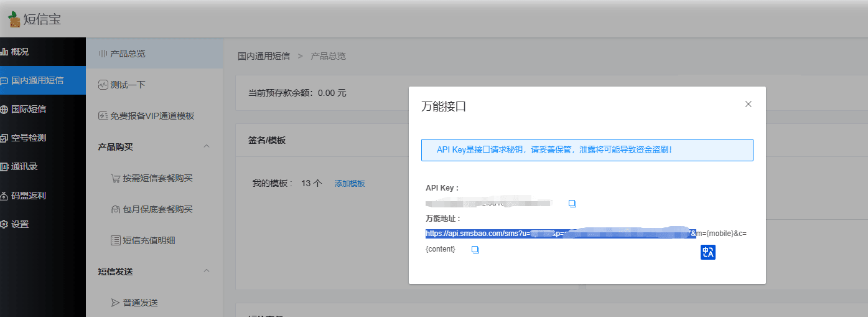Copy the API Key using copy icon

point(572,204)
